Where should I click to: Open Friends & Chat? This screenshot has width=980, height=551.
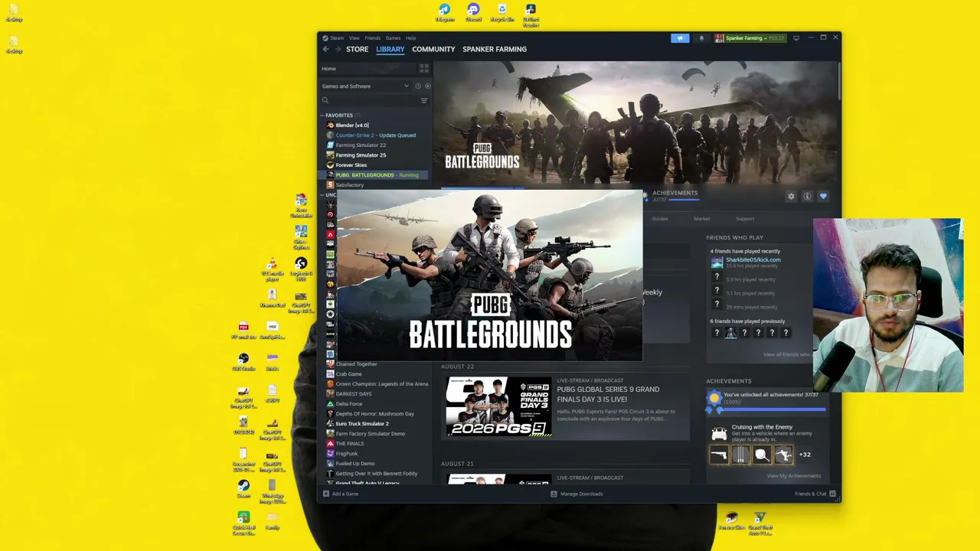(x=815, y=494)
